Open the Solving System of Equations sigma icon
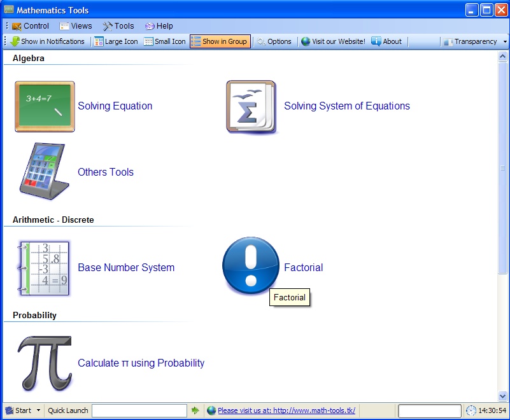Image resolution: width=510 pixels, height=420 pixels. click(251, 106)
